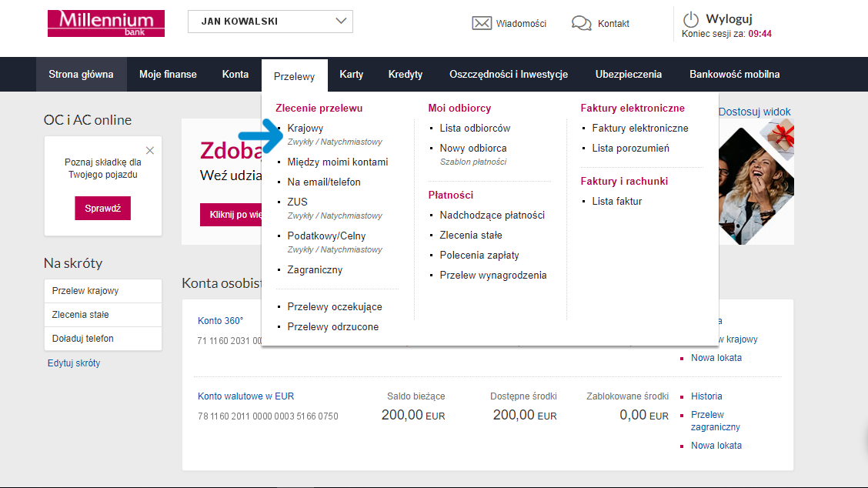The image size is (868, 488).
Task: Select Krajowy transfer in menu
Action: coord(305,128)
